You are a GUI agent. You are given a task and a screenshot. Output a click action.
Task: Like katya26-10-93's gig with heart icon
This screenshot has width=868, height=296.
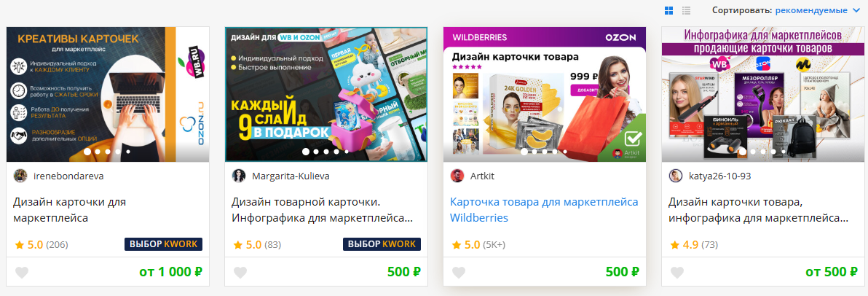tap(677, 273)
